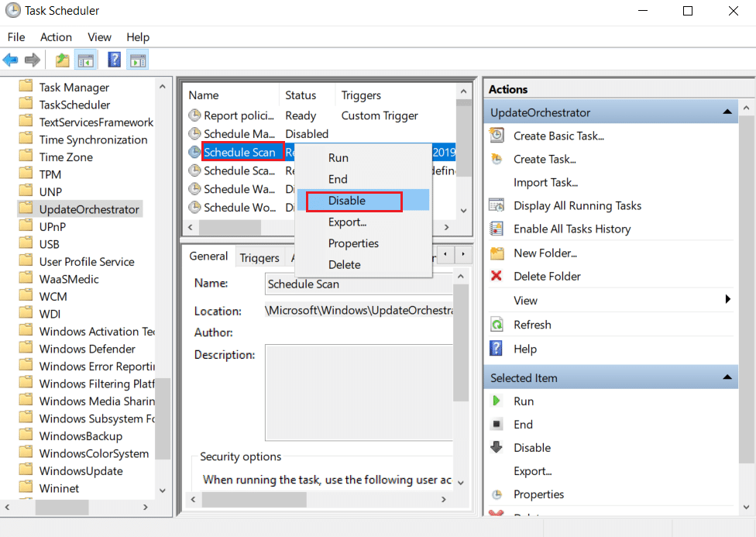
Task: Click the Windows Defender folder icon
Action: [x=26, y=348]
